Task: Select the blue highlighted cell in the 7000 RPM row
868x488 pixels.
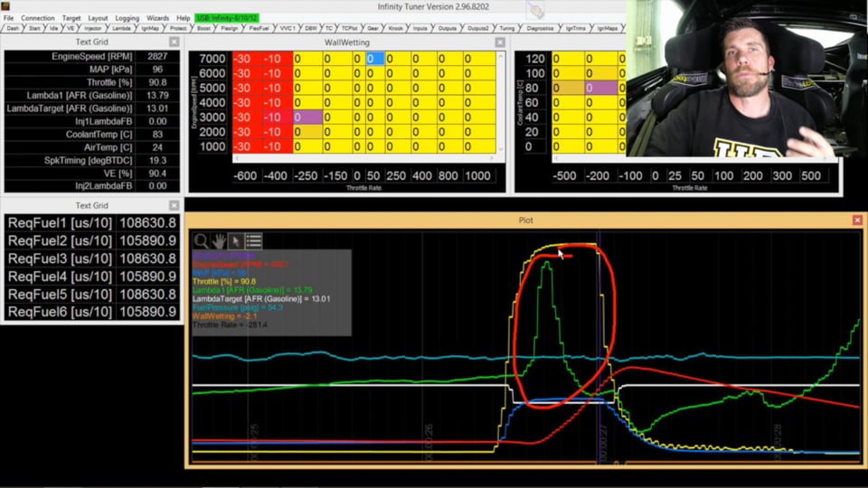Action: (x=374, y=59)
